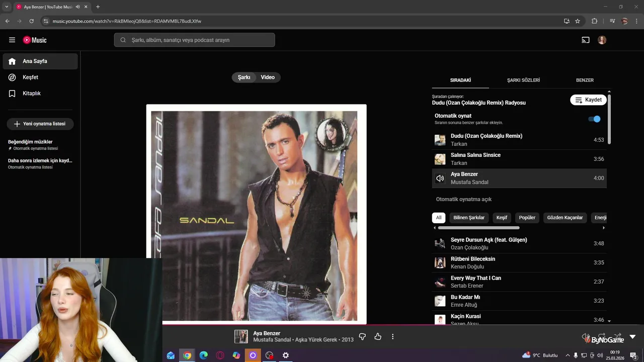Go back in browser history
This screenshot has height=362, width=644.
click(7, 21)
